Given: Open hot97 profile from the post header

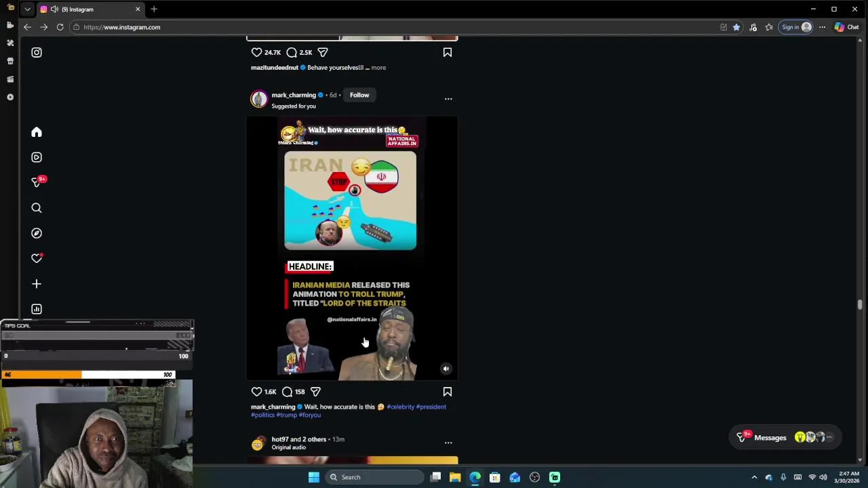Looking at the screenshot, I should point(280,439).
